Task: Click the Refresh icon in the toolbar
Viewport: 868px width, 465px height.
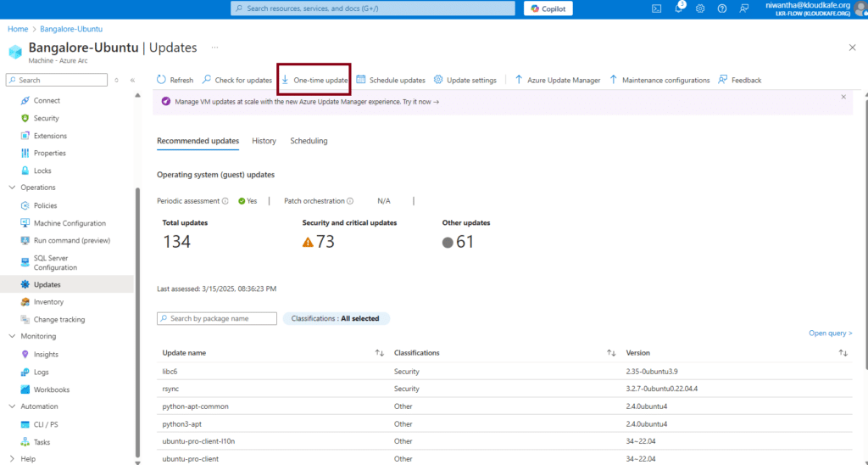Action: 161,80
